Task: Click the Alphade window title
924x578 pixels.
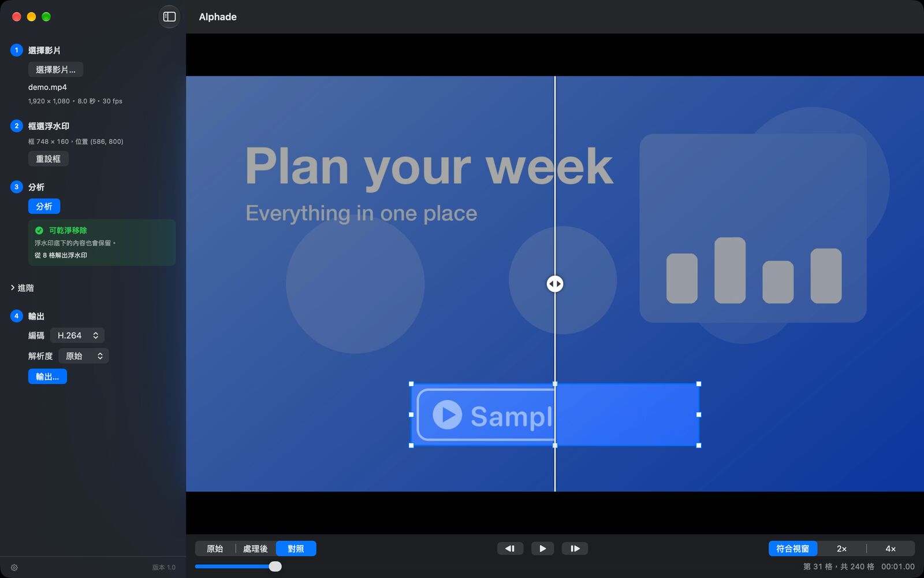Action: (218, 17)
